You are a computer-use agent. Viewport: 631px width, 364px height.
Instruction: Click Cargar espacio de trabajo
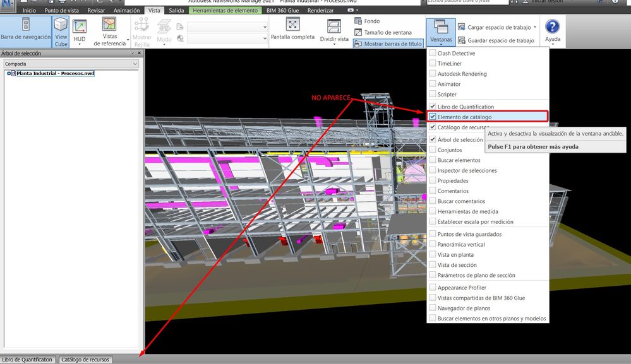(495, 27)
